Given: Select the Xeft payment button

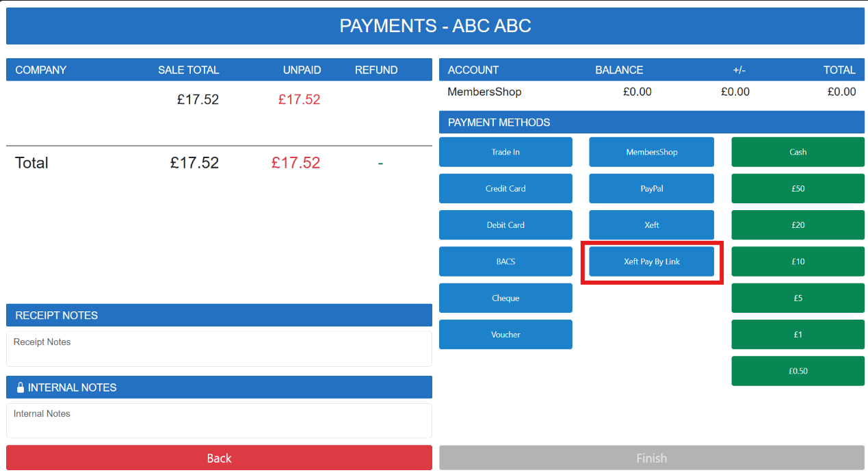Looking at the screenshot, I should [x=651, y=225].
